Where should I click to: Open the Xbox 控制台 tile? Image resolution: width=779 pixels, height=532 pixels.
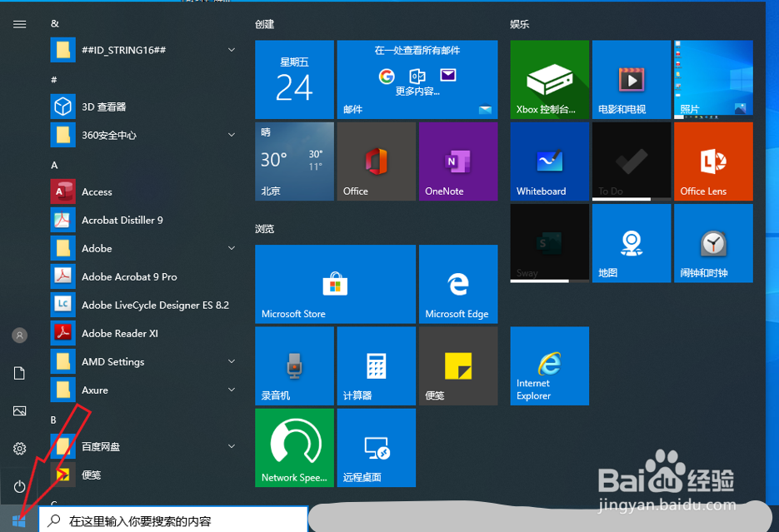pos(548,80)
